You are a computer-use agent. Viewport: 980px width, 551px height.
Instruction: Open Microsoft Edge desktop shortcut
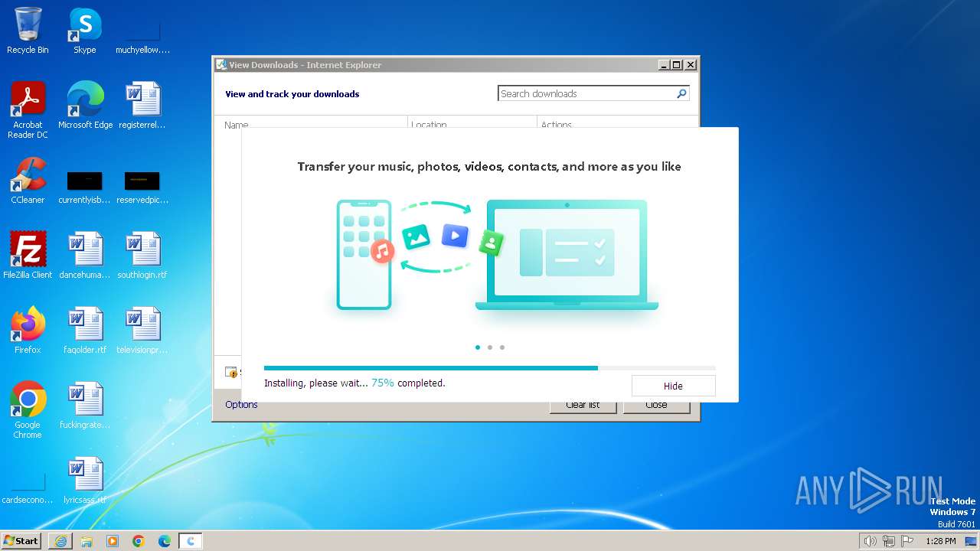click(85, 105)
